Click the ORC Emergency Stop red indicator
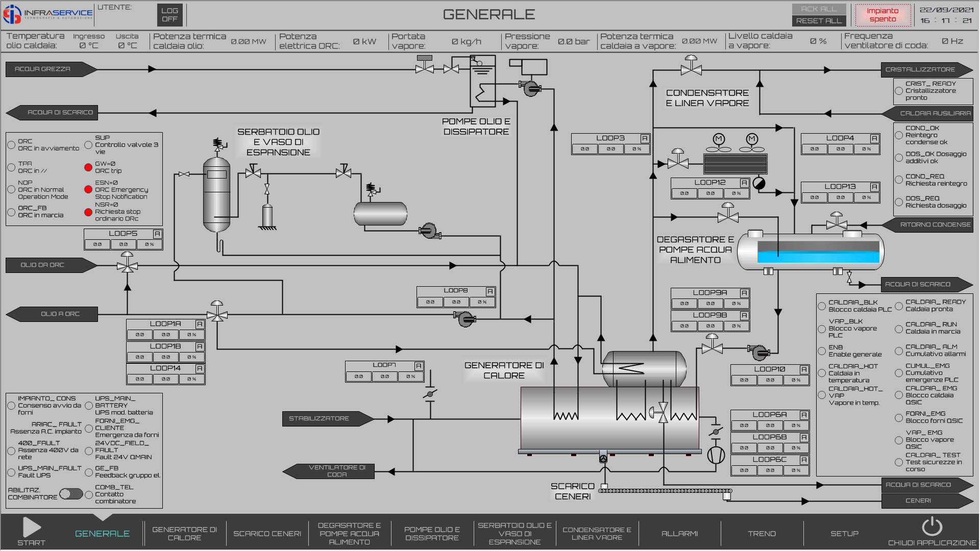 coord(88,189)
